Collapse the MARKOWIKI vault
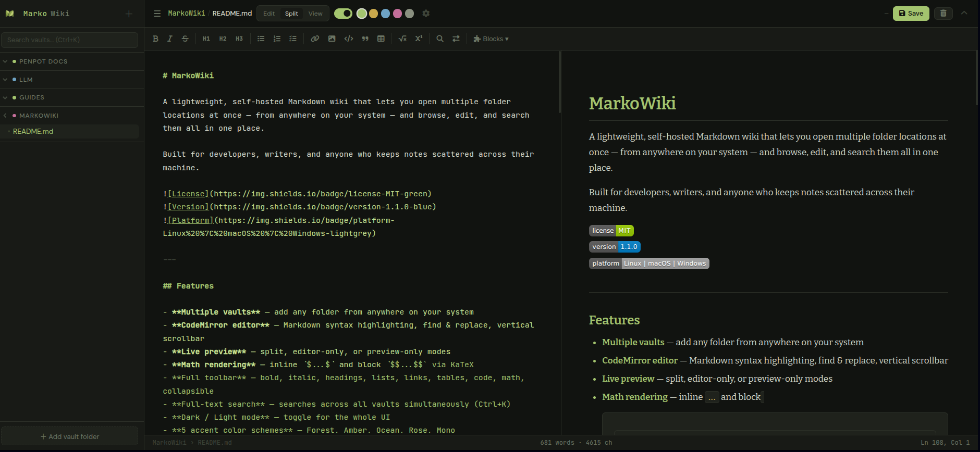 click(x=72, y=116)
